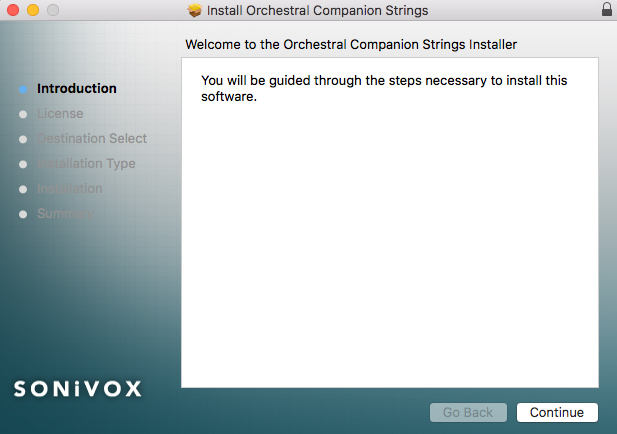
Task: Click the blue Introduction step bullet
Action: pyautogui.click(x=23, y=89)
